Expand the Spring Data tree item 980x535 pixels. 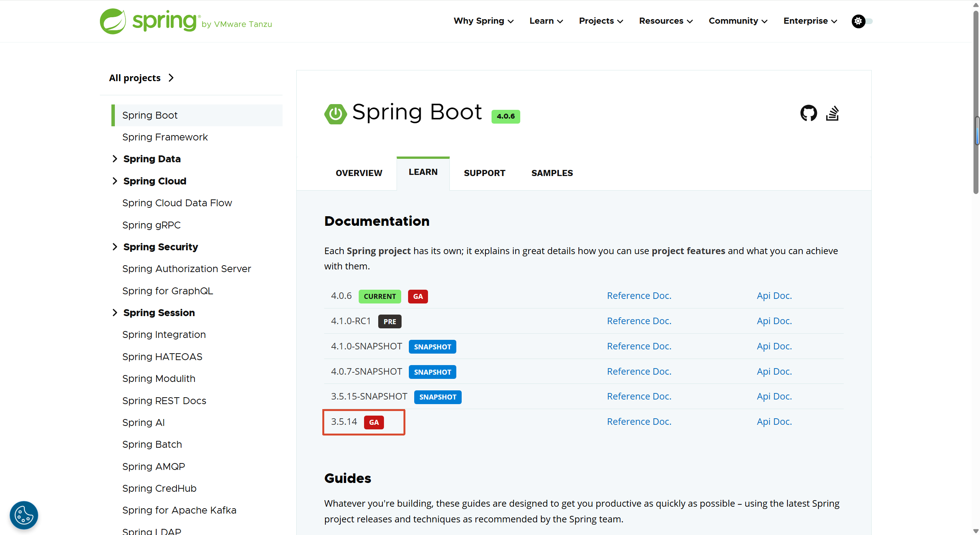click(115, 159)
